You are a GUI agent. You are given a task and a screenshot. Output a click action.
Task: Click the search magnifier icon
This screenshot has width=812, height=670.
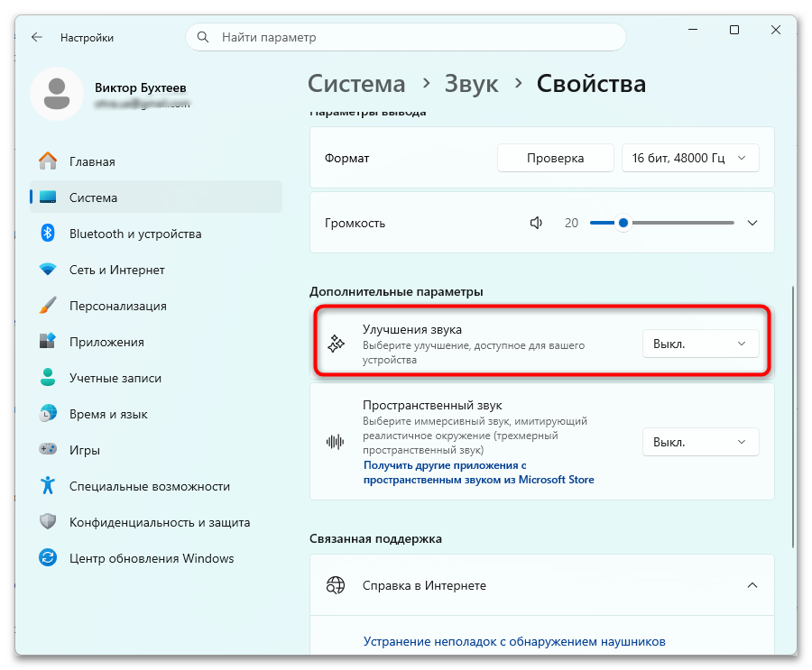point(203,37)
